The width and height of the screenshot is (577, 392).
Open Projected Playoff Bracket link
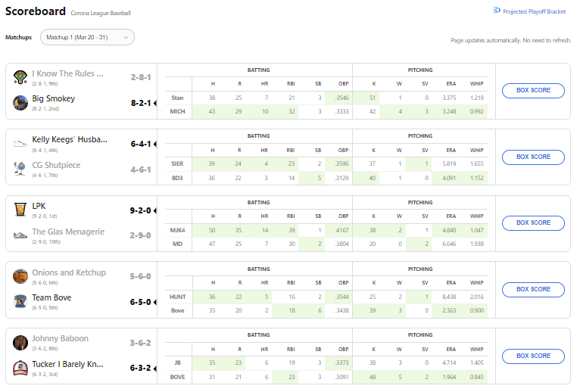pyautogui.click(x=529, y=11)
